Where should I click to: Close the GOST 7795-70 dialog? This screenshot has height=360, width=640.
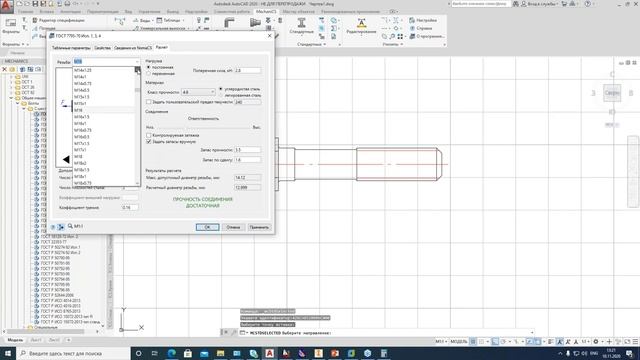[x=269, y=36]
